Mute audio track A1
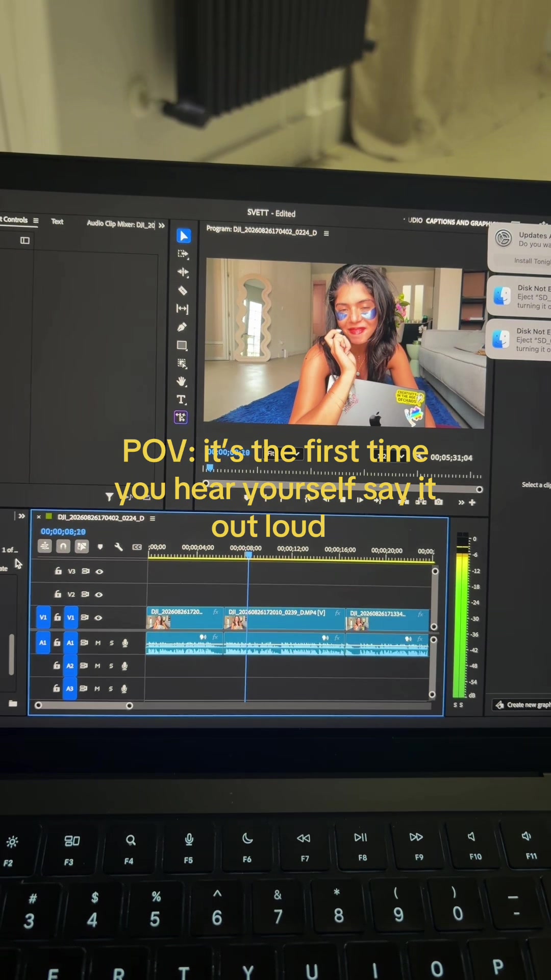The height and width of the screenshot is (980, 551). point(98,643)
